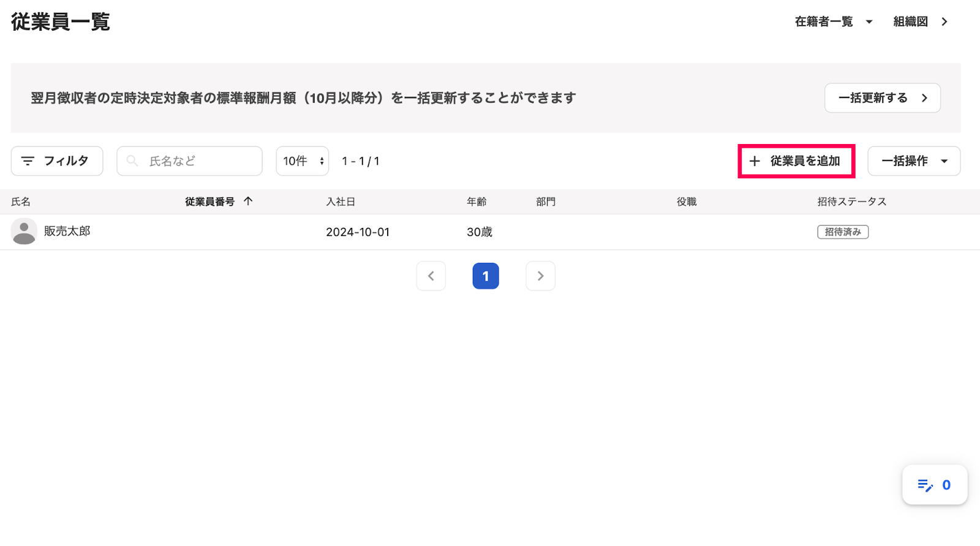Image resolution: width=980 pixels, height=546 pixels.
Task: Open the edit list widget
Action: tap(934, 485)
